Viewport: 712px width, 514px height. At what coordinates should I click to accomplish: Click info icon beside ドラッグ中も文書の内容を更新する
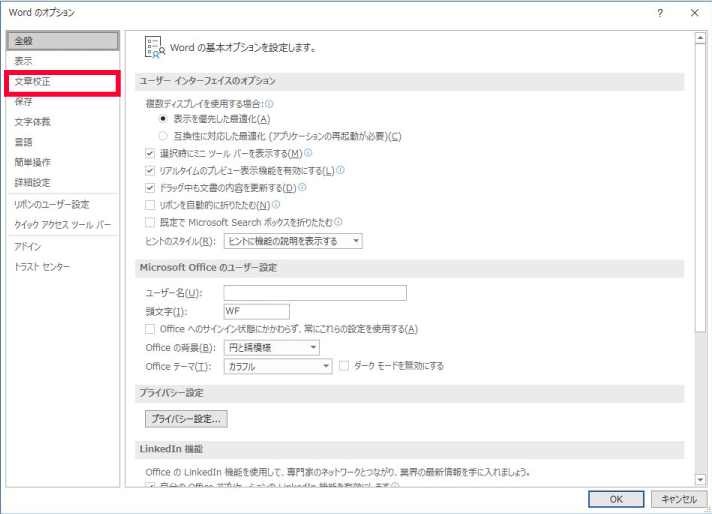302,187
